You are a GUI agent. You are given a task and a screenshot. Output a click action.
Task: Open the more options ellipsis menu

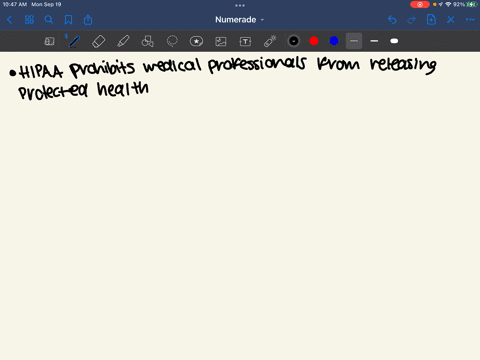tap(470, 20)
